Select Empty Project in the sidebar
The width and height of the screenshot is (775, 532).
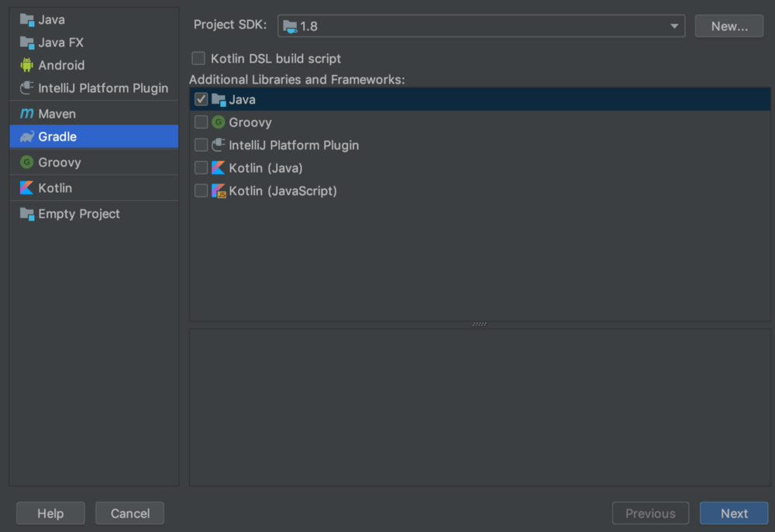[79, 214]
